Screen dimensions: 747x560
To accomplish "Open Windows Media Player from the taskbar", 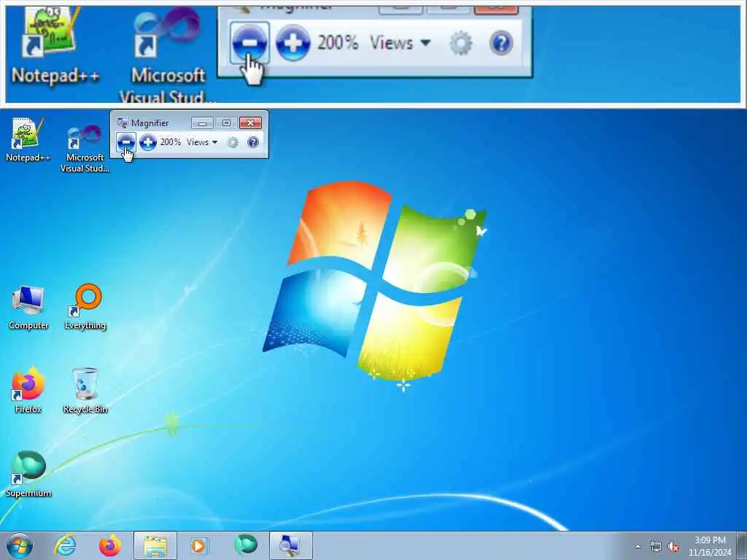I will coord(199,545).
